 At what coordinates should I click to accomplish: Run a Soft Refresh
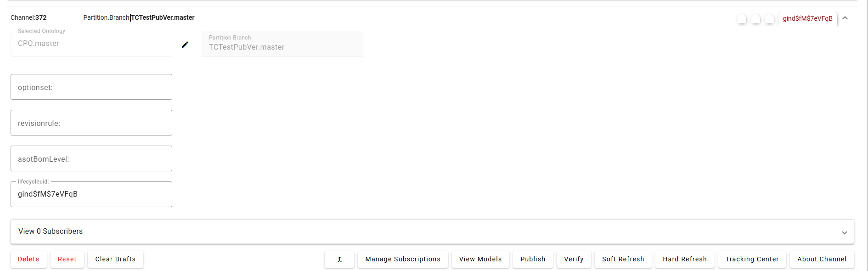coord(623,260)
